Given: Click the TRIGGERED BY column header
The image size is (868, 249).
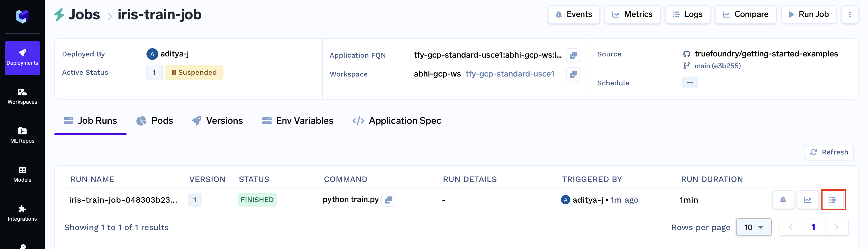Looking at the screenshot, I should tap(592, 179).
